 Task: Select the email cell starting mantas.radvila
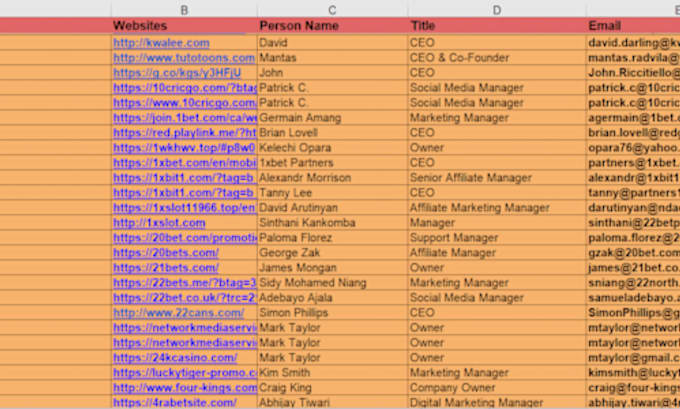(x=633, y=58)
